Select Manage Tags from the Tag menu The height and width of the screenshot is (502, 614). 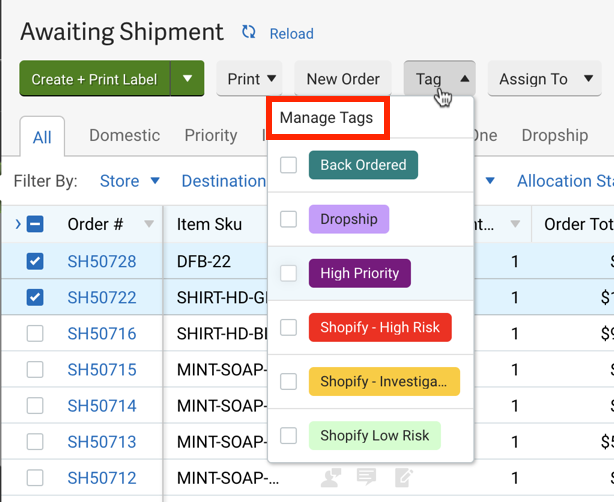tap(327, 118)
